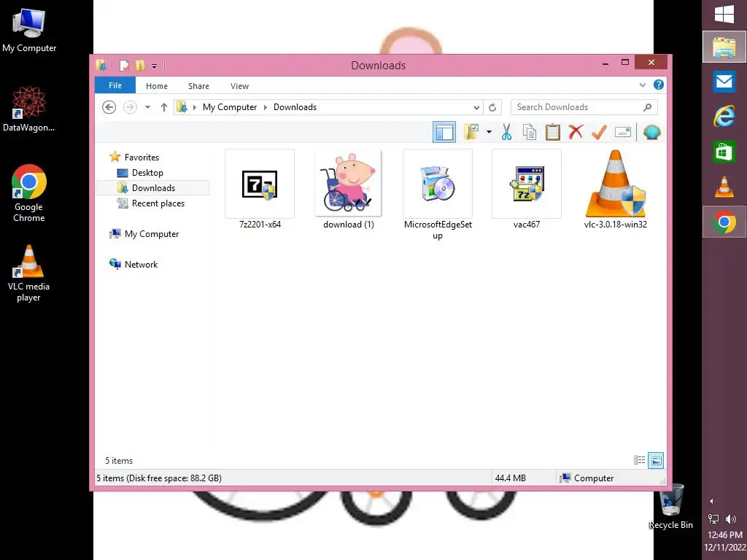Click the Cut scissors icon

pyautogui.click(x=506, y=132)
